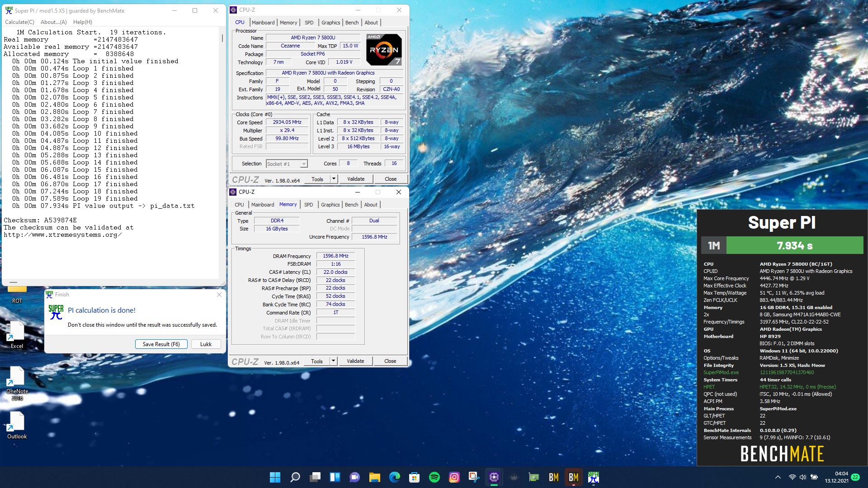Open Instagram from taskbar
The height and width of the screenshot is (488, 868).
(454, 477)
